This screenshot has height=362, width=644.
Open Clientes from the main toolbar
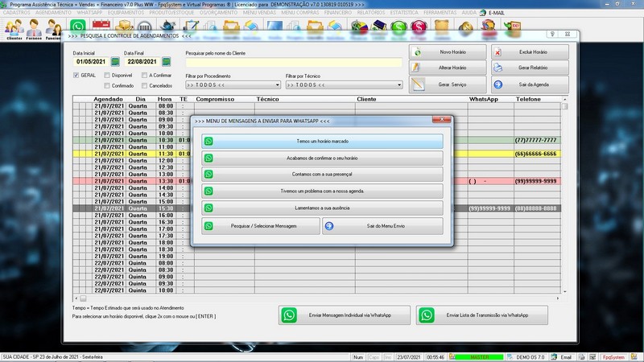coord(14,29)
